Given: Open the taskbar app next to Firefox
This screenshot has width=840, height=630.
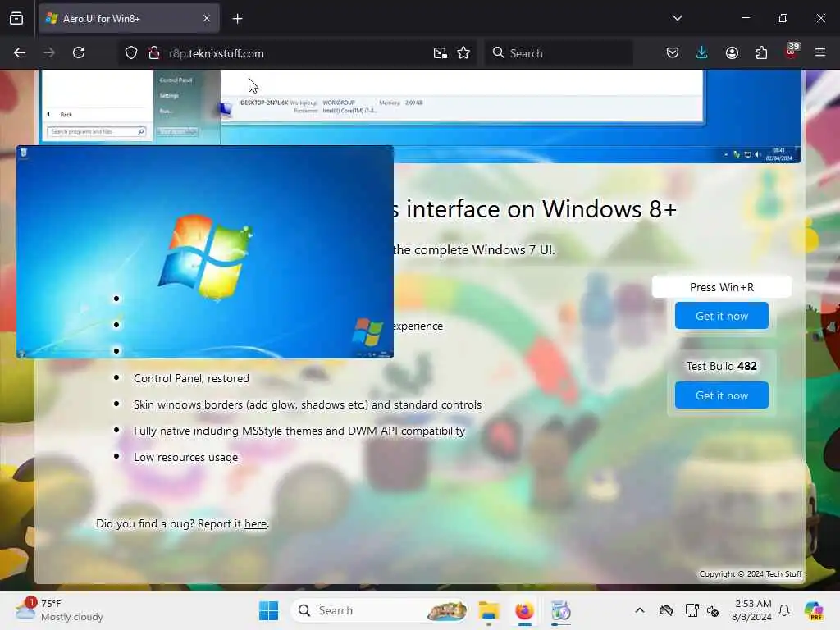Looking at the screenshot, I should pyautogui.click(x=560, y=610).
